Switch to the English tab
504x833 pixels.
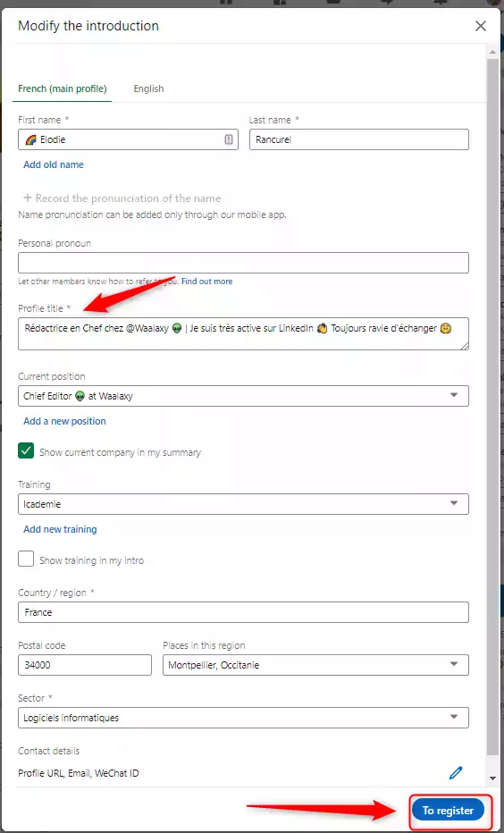[148, 88]
